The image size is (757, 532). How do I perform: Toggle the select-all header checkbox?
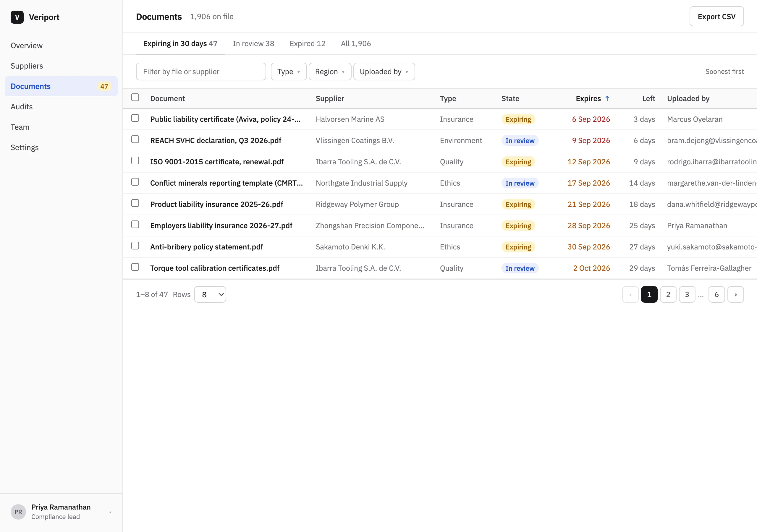pos(135,97)
